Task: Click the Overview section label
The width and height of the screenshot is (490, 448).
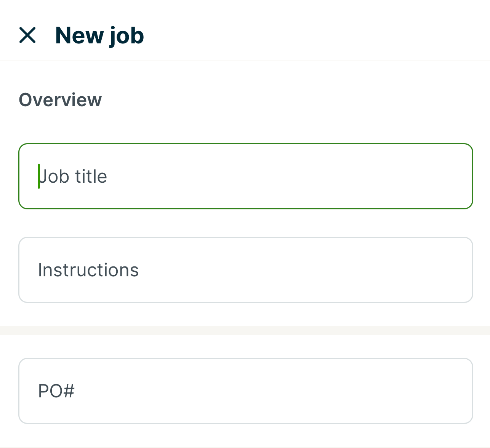Action: pos(60,100)
